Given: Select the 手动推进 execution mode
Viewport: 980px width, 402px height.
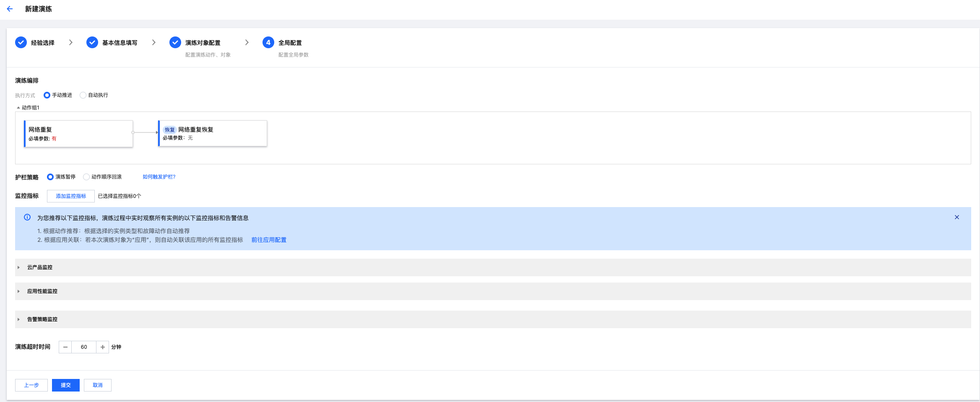Looking at the screenshot, I should pyautogui.click(x=47, y=95).
